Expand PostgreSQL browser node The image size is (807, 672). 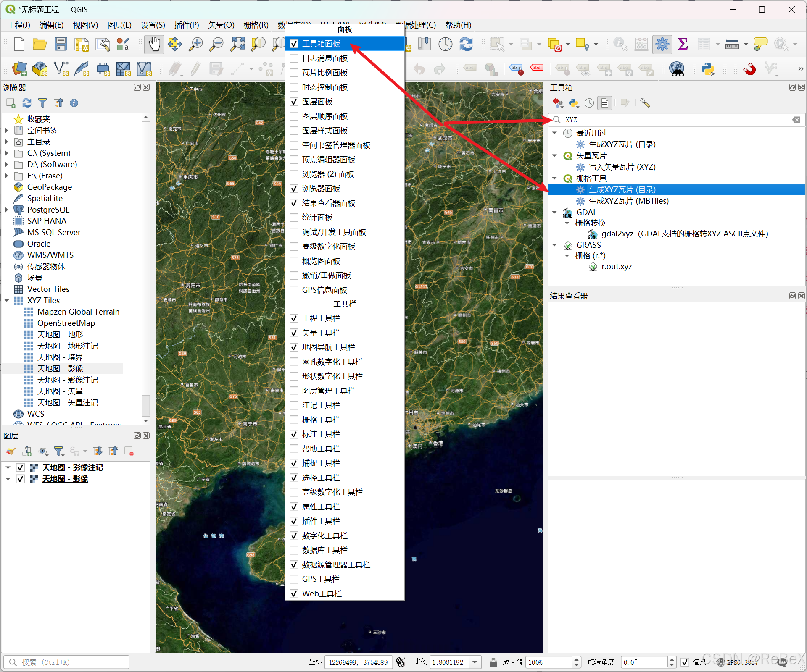[x=7, y=210]
